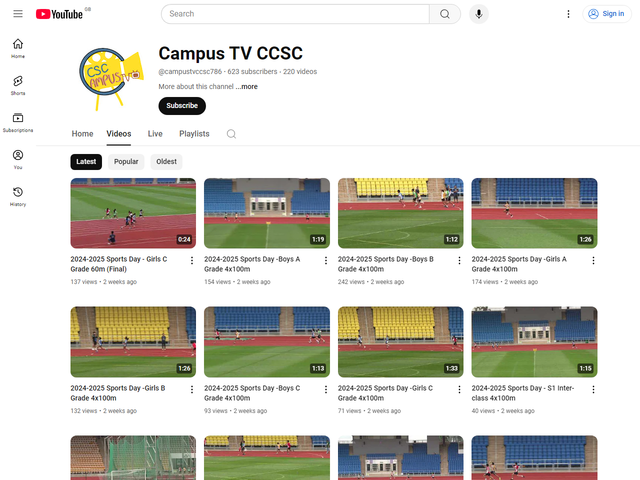Viewport: 640px width, 480px height.
Task: Expand channel description with ...more
Action: point(246,87)
